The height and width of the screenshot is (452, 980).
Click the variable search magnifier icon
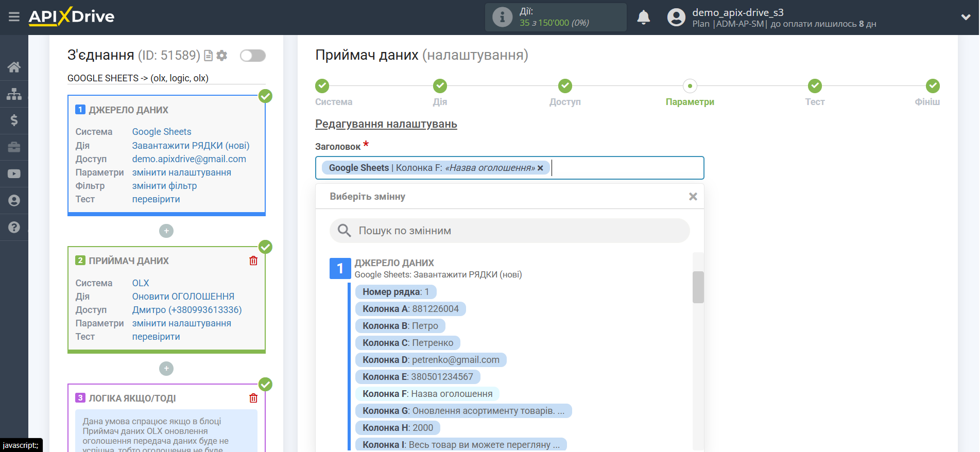click(344, 231)
